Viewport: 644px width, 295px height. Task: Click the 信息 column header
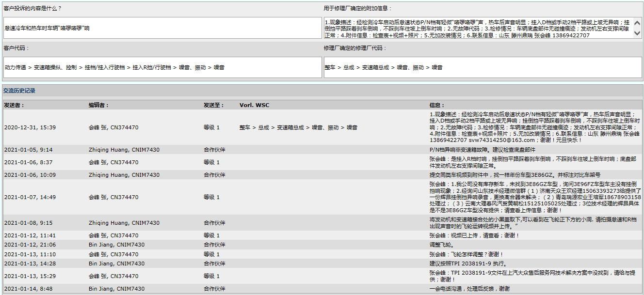pos(437,105)
